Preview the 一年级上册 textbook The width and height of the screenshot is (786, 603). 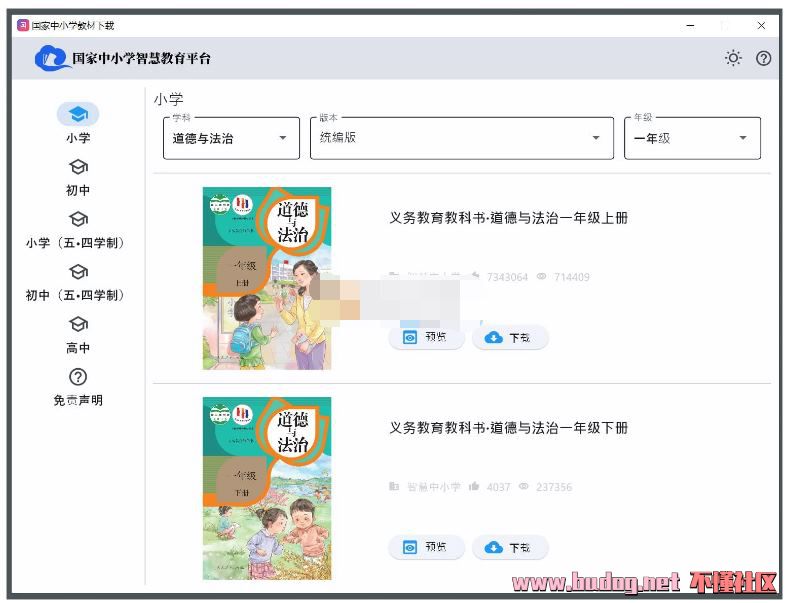tap(426, 337)
